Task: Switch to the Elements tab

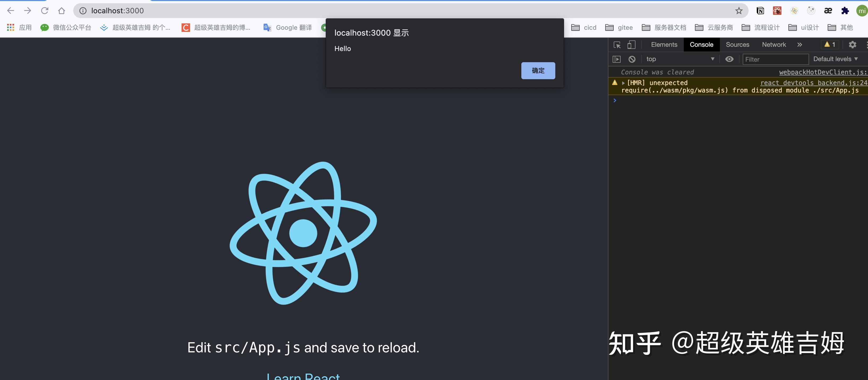Action: [664, 44]
